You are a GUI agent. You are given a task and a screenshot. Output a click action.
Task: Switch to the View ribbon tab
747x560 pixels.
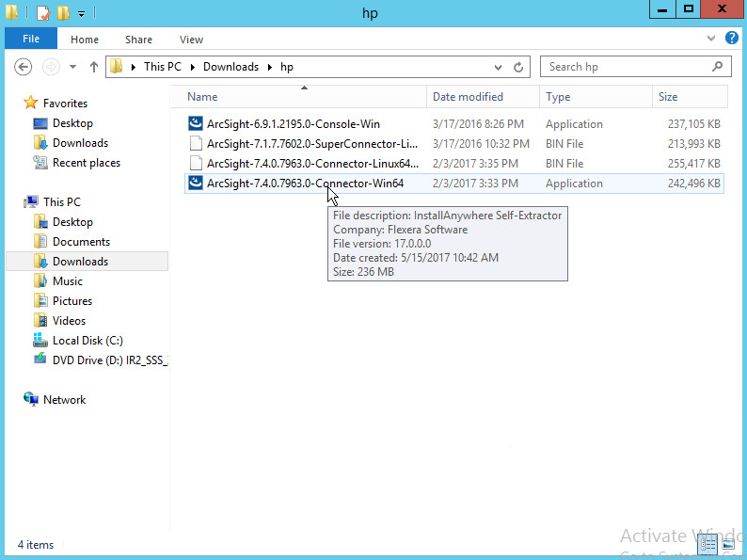191,40
